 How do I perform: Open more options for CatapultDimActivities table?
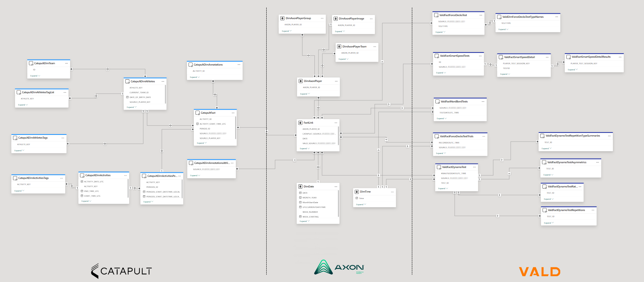point(125,175)
